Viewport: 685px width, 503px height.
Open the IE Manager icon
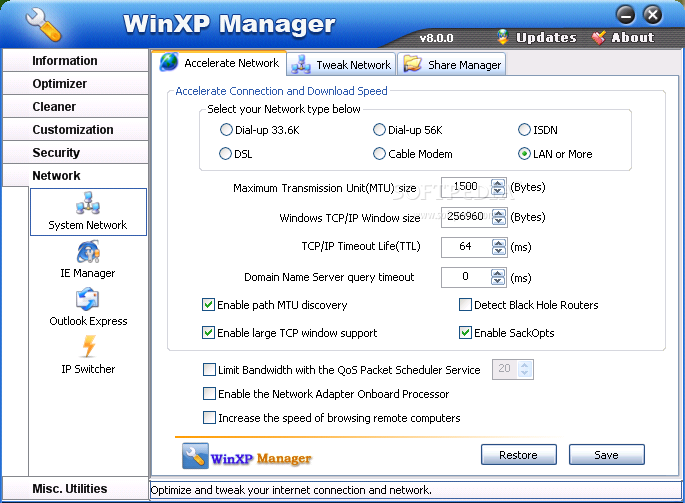[x=88, y=251]
